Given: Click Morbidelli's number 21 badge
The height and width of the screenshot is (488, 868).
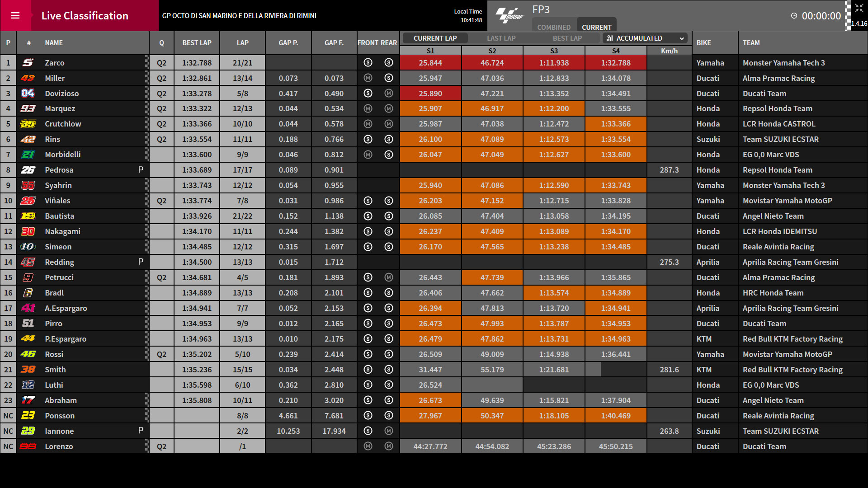Looking at the screenshot, I should [28, 155].
